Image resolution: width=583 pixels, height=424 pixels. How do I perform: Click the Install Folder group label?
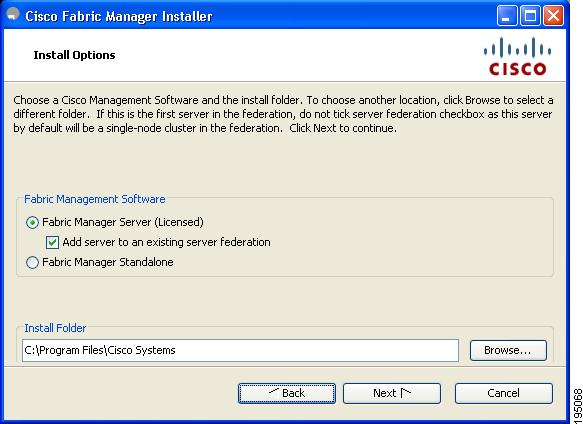55,328
